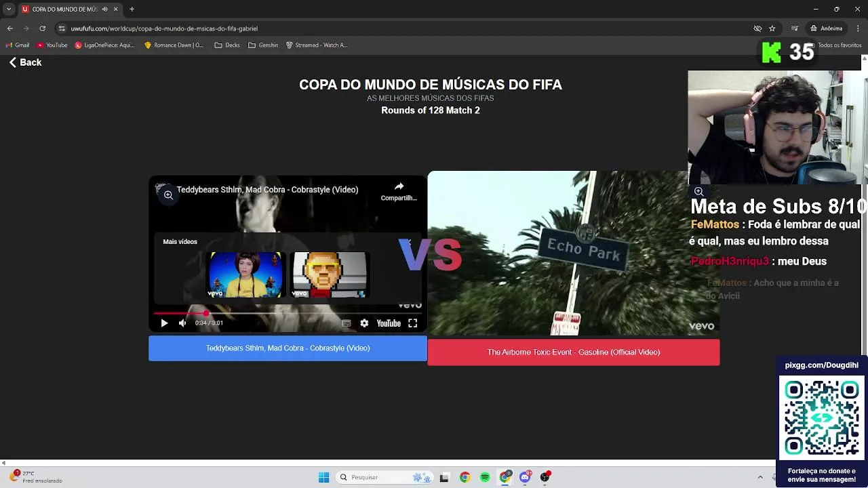Open OBS Studio from the taskbar
The image size is (868, 488).
pyautogui.click(x=545, y=477)
